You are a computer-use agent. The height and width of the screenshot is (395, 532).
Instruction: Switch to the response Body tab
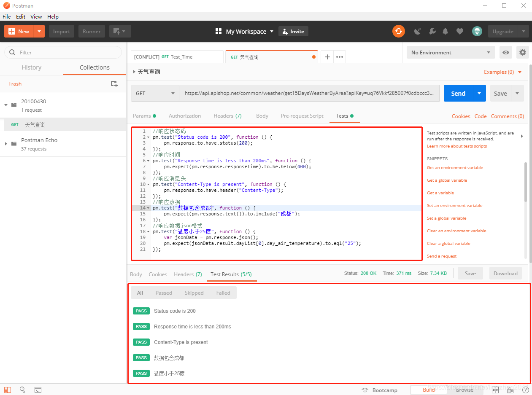tap(136, 274)
